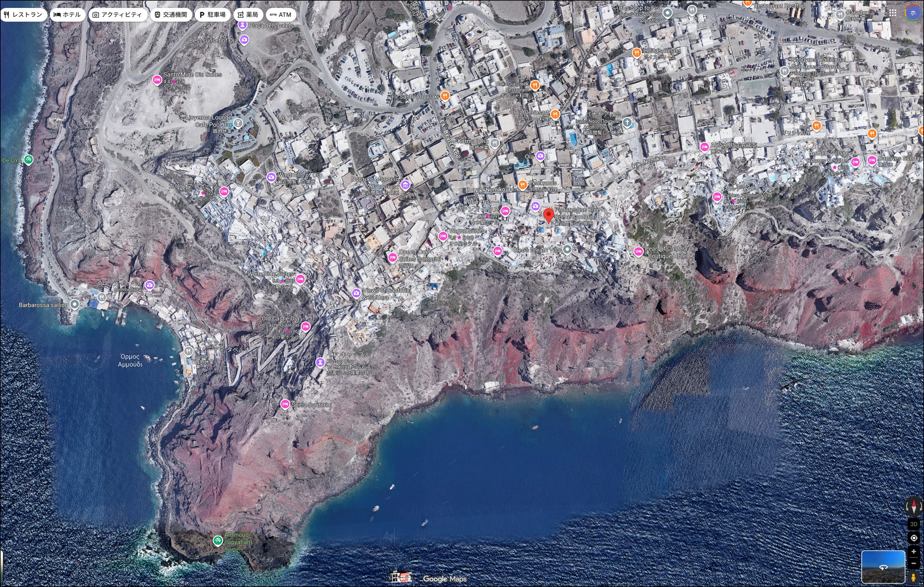Viewport: 924px width, 587px height.
Task: Click Santo Souvlaki restaurant marker
Action: (x=445, y=95)
